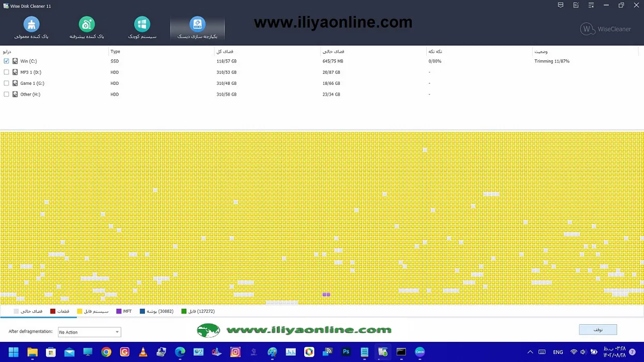Open the hamburger menu icon in title bar
This screenshot has width=644, height=362.
click(591, 6)
